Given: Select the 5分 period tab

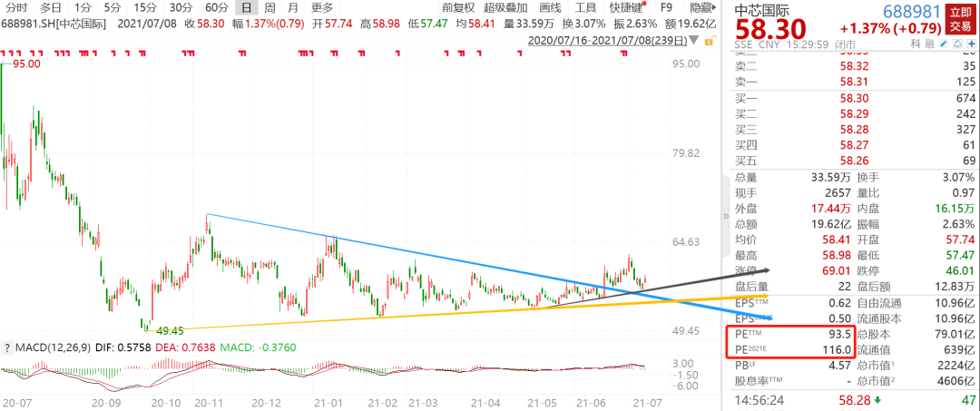Looking at the screenshot, I should click(x=113, y=8).
